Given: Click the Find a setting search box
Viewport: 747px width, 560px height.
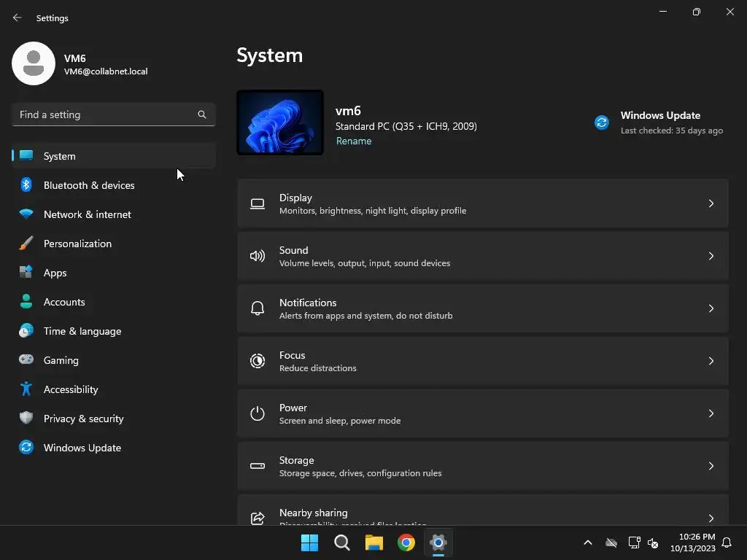Looking at the screenshot, I should click(x=114, y=114).
